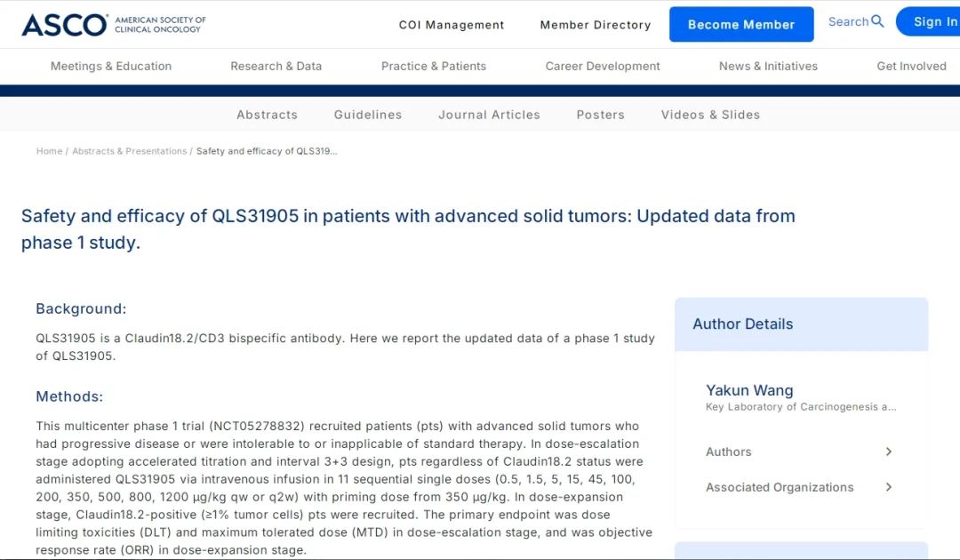Click Abstracts & Presentations breadcrumb

(129, 151)
